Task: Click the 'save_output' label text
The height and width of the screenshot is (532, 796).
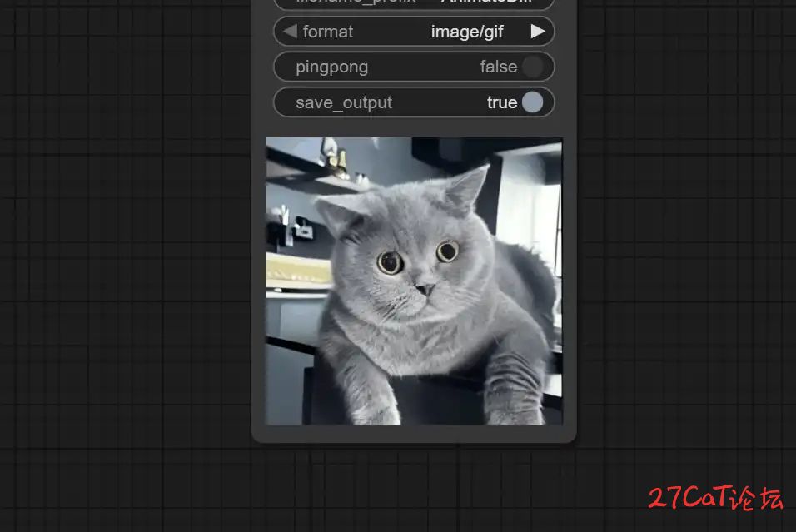Action: (344, 102)
